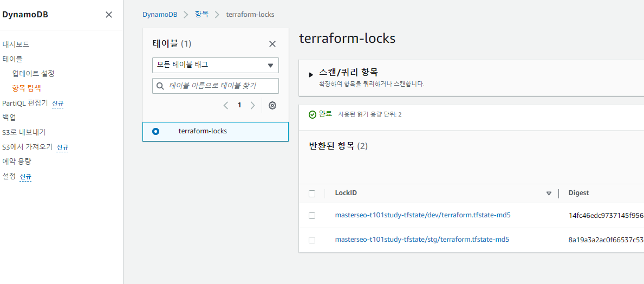Expand the 스캔/쿼리 항목 section
Viewport: 644px width, 284px height.
tap(311, 75)
